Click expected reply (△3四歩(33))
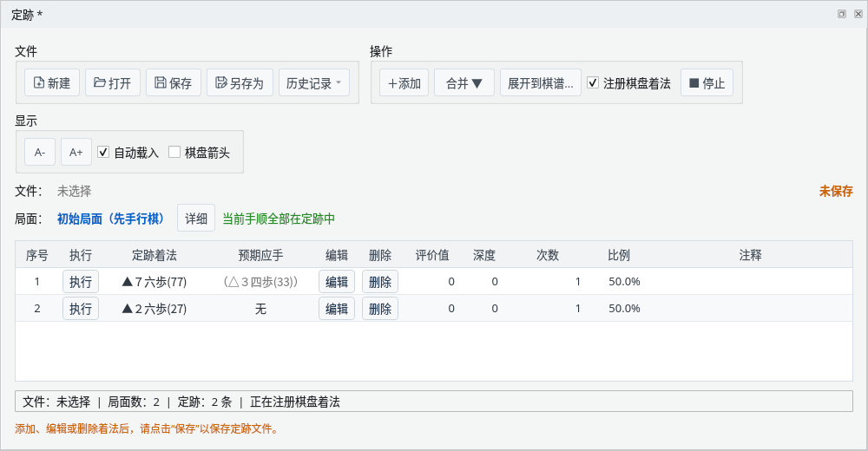The image size is (868, 451). point(260,282)
